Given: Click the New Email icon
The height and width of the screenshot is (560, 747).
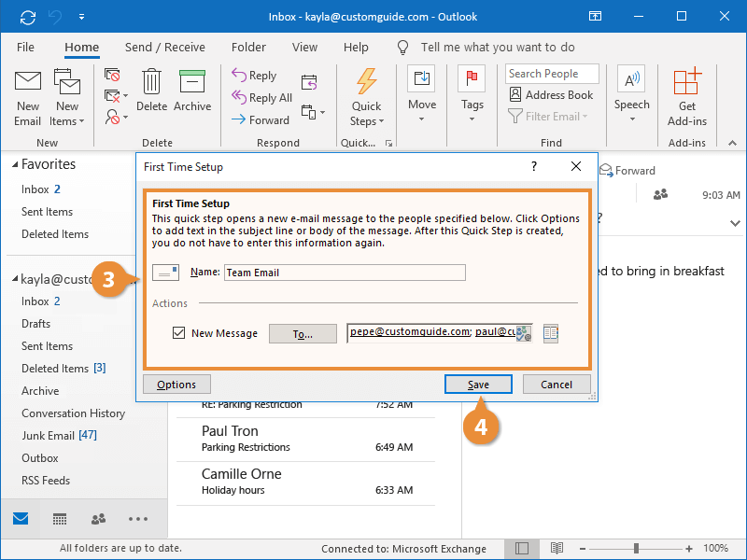Looking at the screenshot, I should tap(28, 99).
